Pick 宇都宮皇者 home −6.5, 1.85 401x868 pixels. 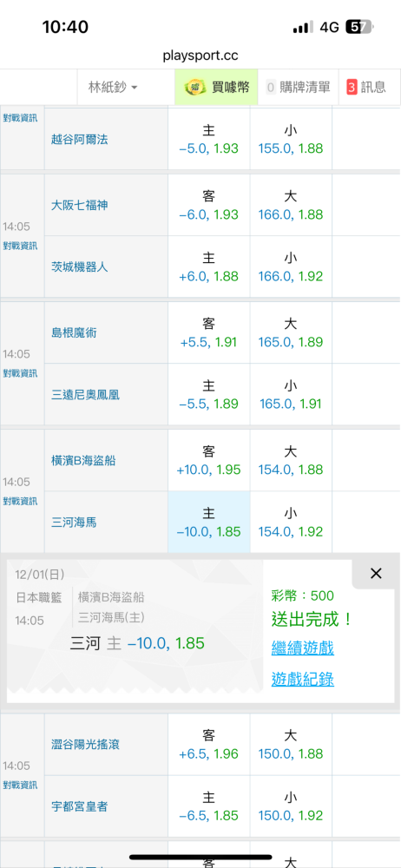click(209, 806)
